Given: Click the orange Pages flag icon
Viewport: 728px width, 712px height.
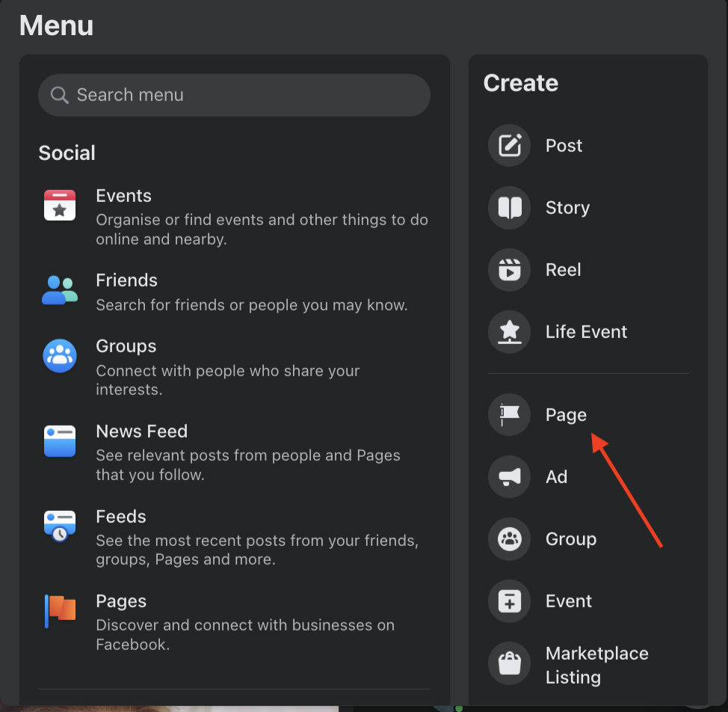Looking at the screenshot, I should coord(60,611).
